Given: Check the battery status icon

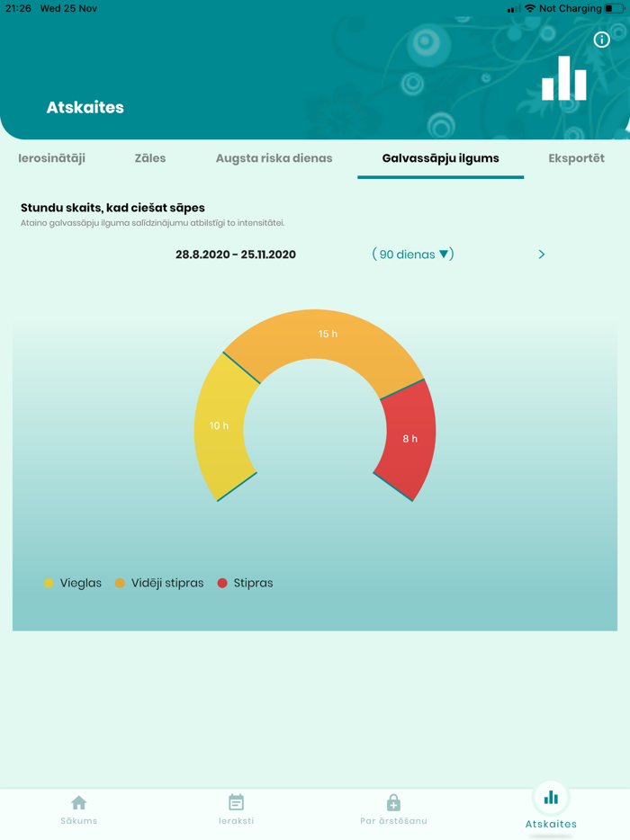Looking at the screenshot, I should pyautogui.click(x=614, y=8).
